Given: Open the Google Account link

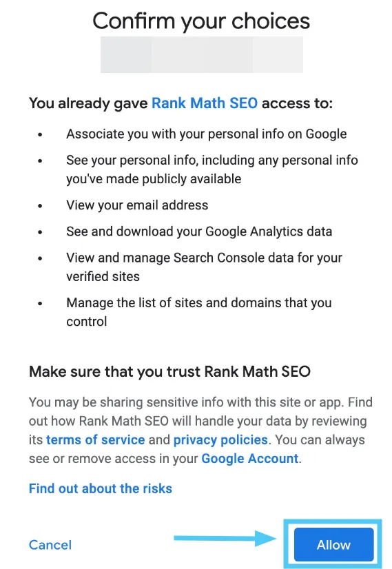Looking at the screenshot, I should pos(250,458).
